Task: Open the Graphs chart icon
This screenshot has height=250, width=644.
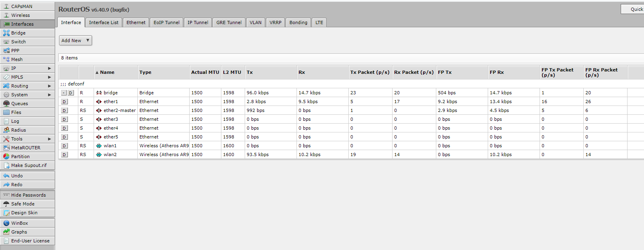Action: [6, 232]
